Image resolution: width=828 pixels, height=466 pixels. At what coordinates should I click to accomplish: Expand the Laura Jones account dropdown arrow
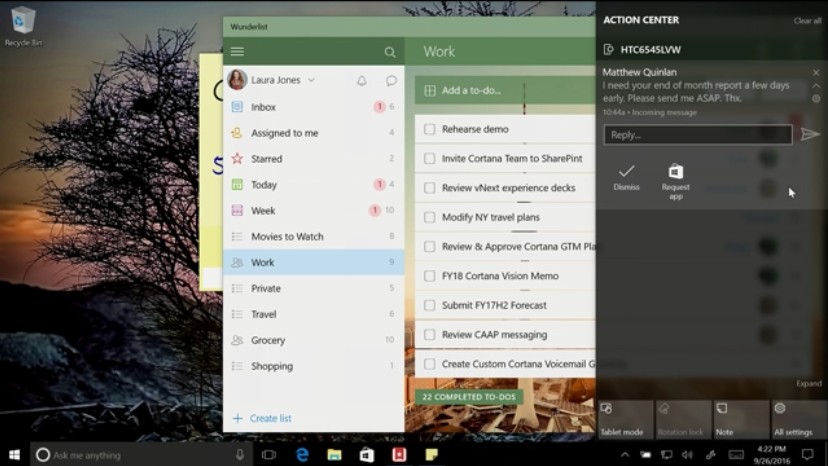pyautogui.click(x=312, y=80)
